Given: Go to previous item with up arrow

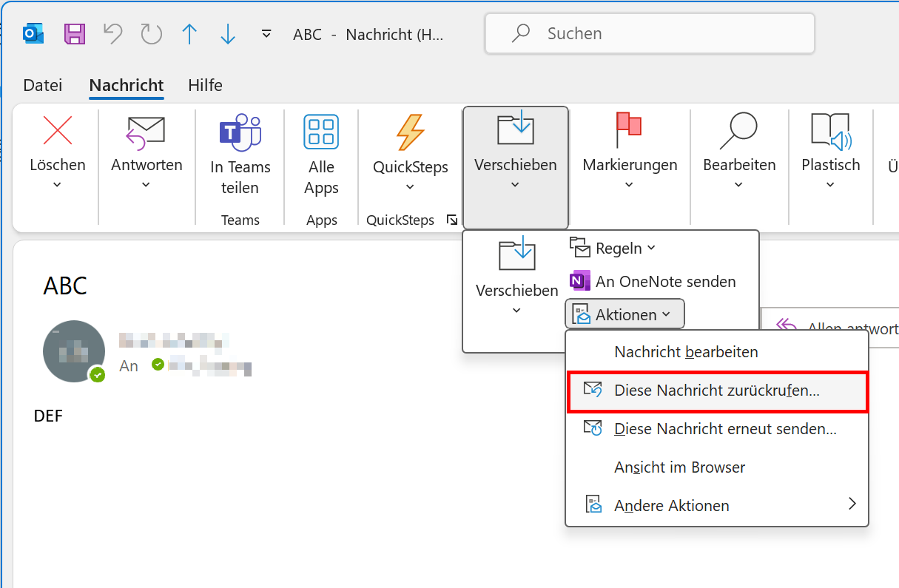Looking at the screenshot, I should click(189, 34).
